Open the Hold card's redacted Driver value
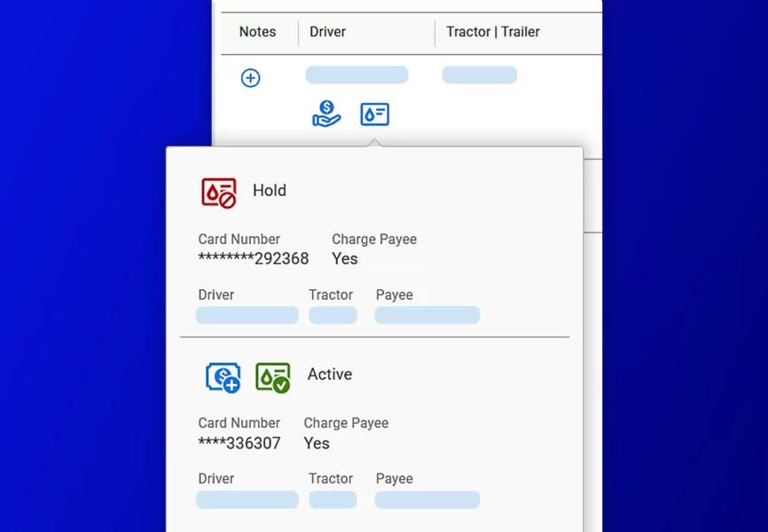Viewport: 768px width, 532px height. pos(247,315)
